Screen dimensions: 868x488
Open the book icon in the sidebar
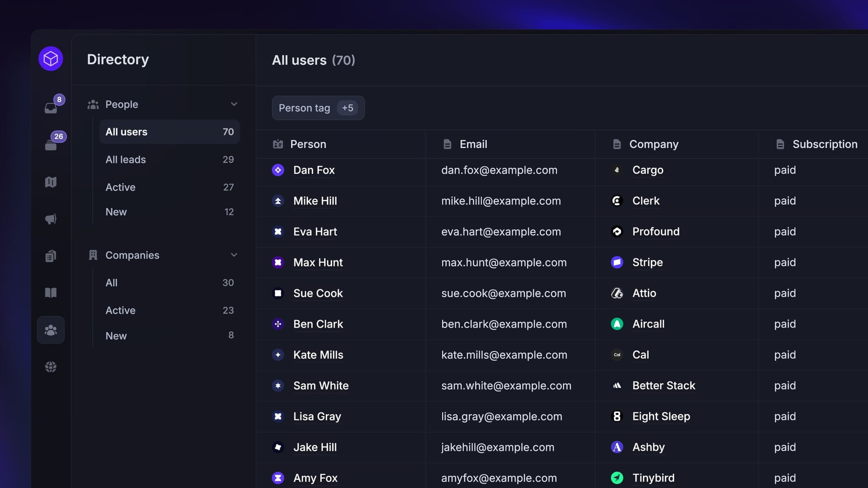[x=51, y=293]
